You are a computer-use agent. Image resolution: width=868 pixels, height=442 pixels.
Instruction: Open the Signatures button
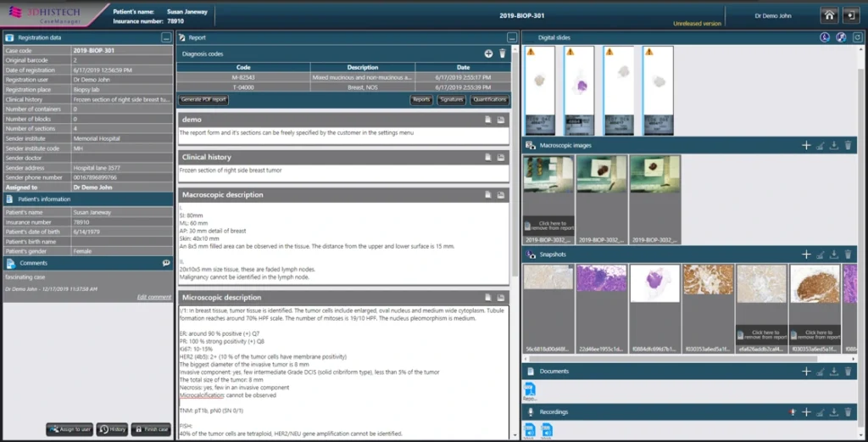451,100
